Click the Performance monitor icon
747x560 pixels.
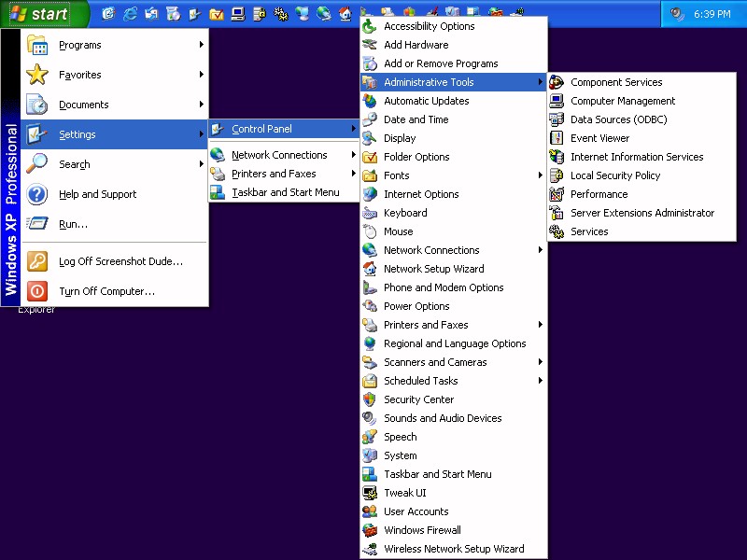[557, 194]
